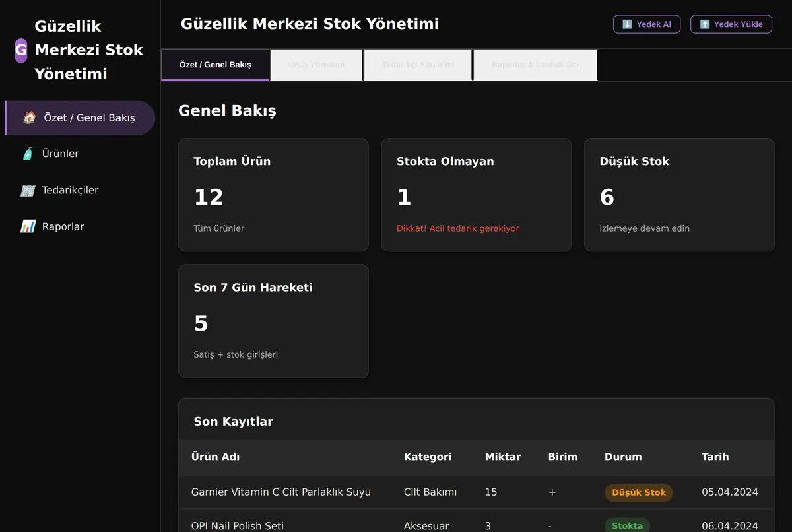Click the Kategori column header
The height and width of the screenshot is (532, 792).
(x=428, y=457)
